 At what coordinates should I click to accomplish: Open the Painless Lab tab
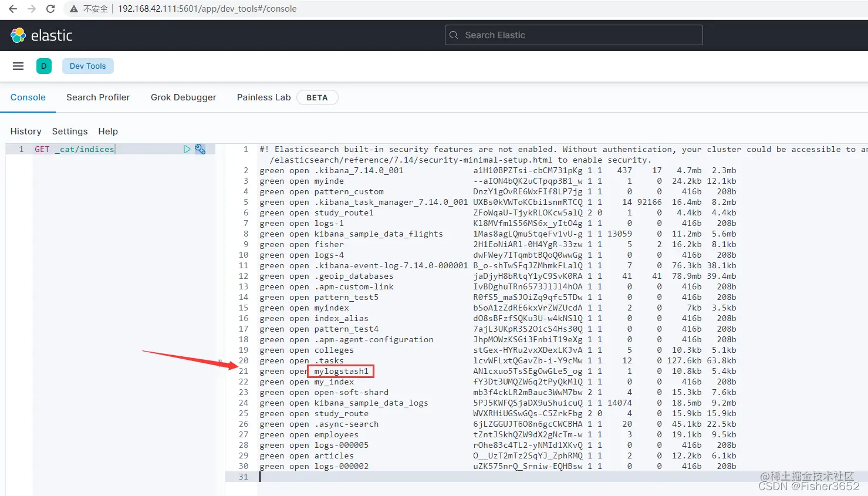coord(264,97)
